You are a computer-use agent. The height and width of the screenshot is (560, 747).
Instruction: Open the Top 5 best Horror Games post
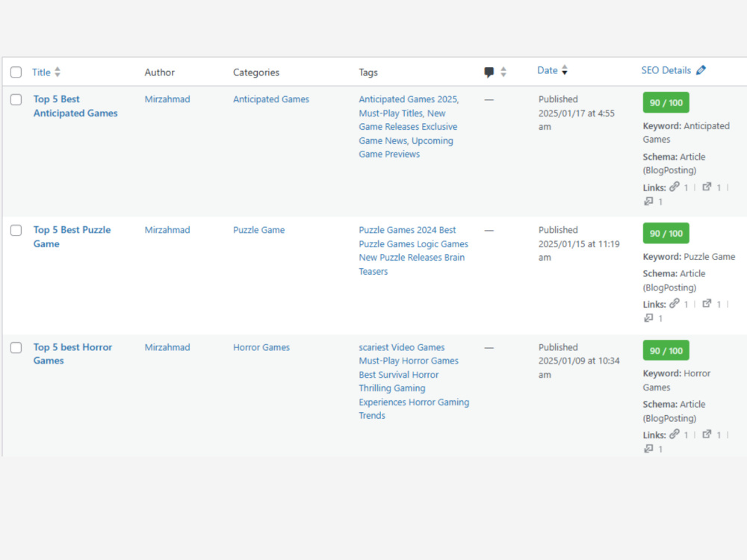[72, 354]
